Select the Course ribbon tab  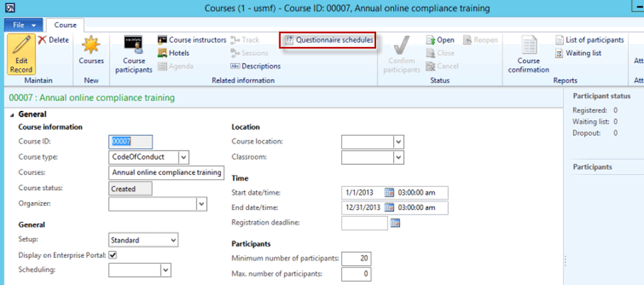click(65, 25)
